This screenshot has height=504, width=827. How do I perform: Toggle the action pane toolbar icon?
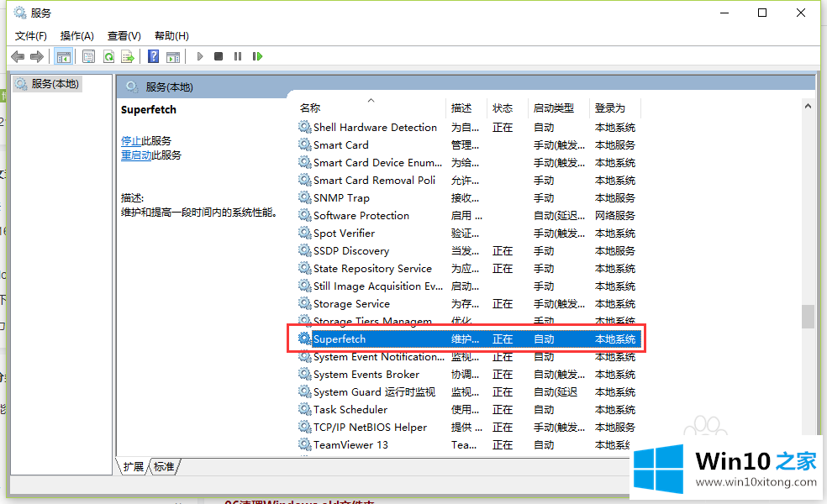173,56
